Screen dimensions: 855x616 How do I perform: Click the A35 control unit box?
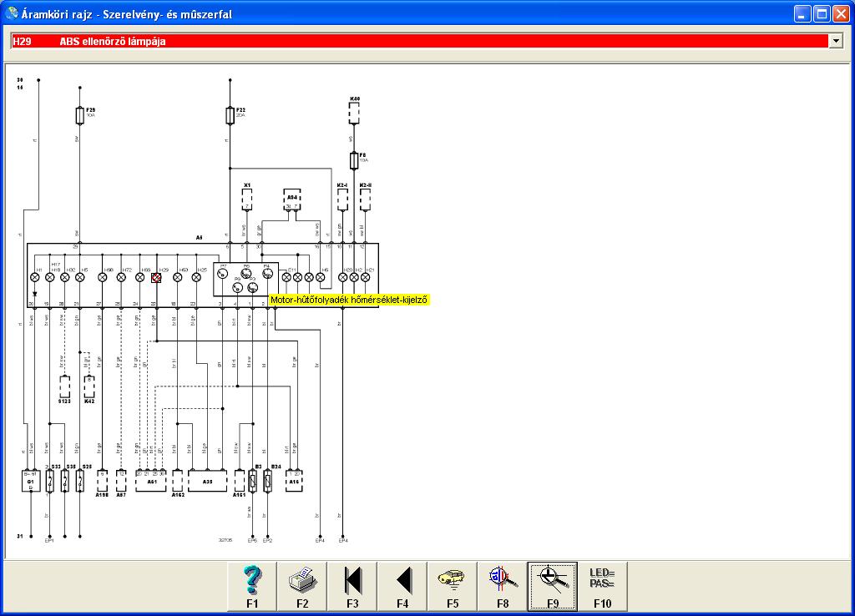click(207, 482)
